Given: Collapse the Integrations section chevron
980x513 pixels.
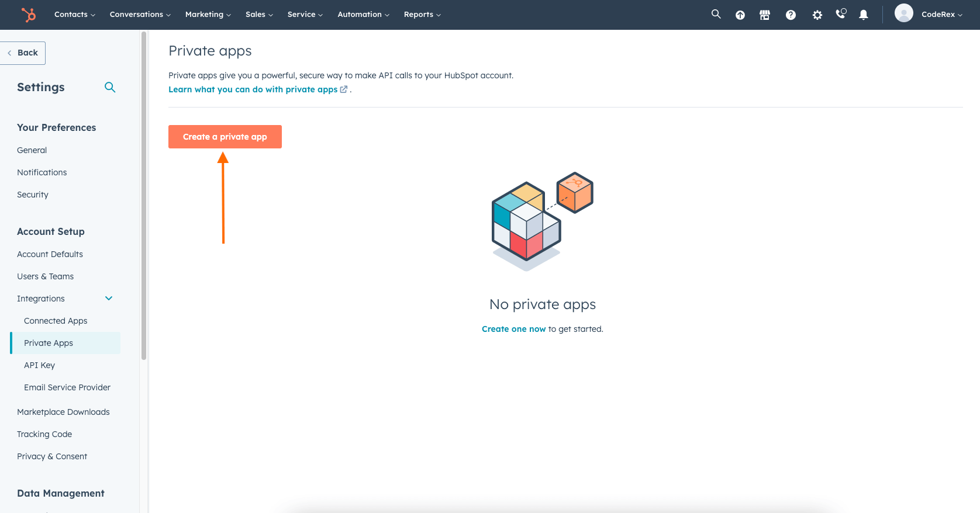Looking at the screenshot, I should (x=109, y=299).
